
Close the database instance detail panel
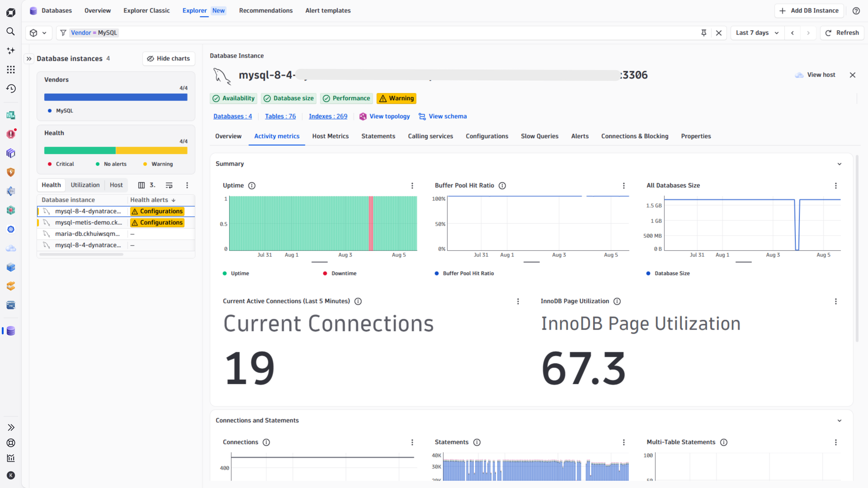(x=852, y=75)
